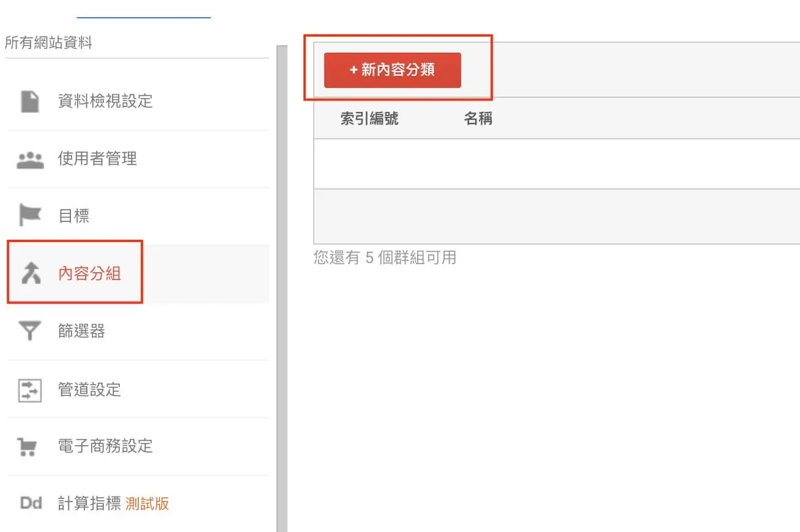Click the merge-arrow icon beside 內容分組
Viewport: 800px width, 532px height.
click(x=31, y=274)
